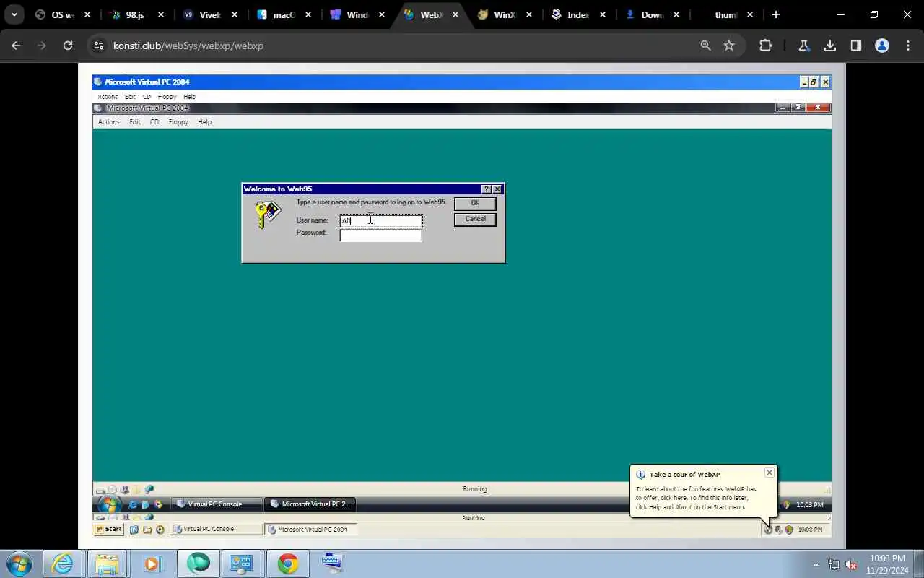Go back in Chrome

pyautogui.click(x=16, y=46)
